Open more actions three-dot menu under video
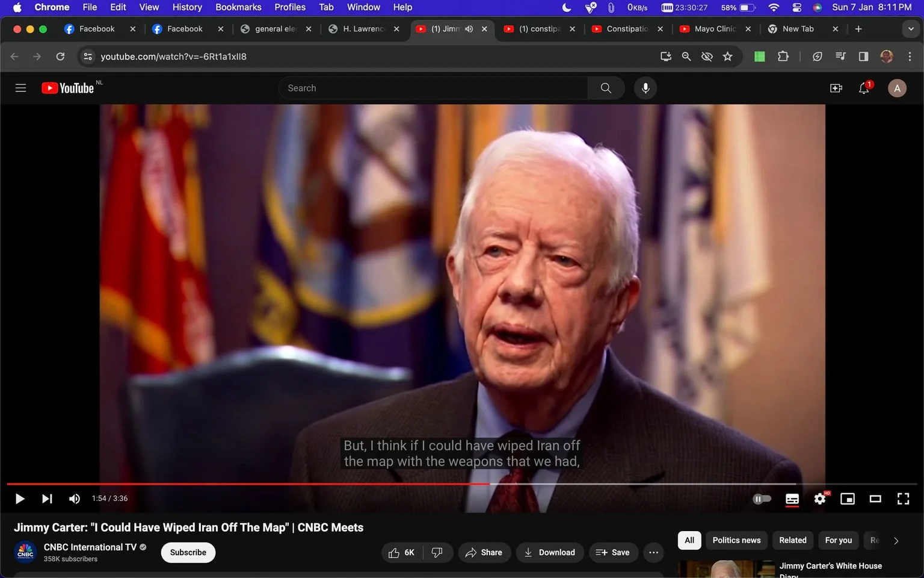Image resolution: width=924 pixels, height=578 pixels. point(654,552)
